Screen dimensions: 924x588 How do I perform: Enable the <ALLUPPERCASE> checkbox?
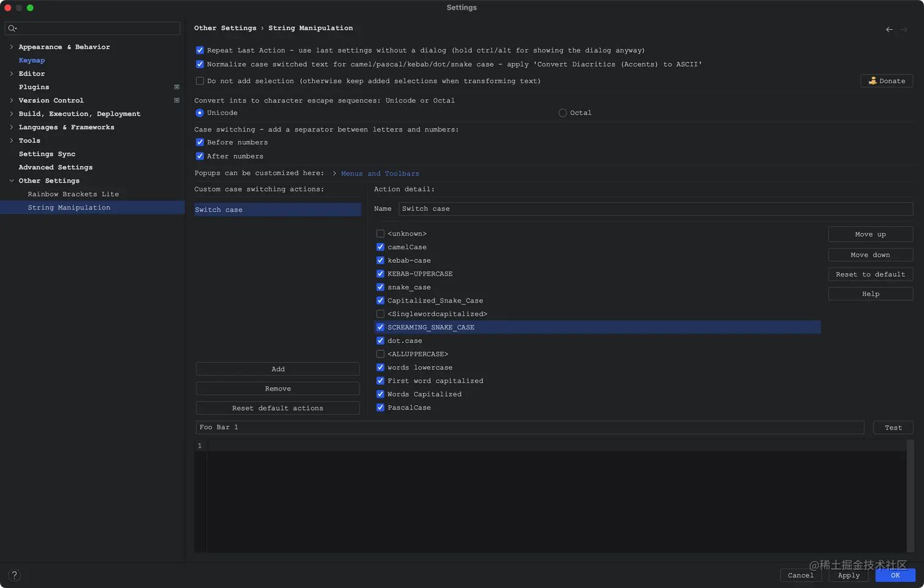[x=380, y=354]
